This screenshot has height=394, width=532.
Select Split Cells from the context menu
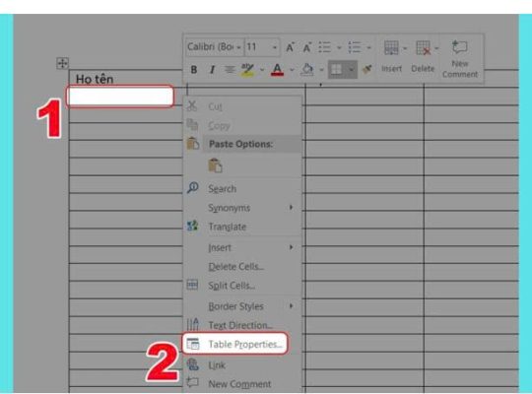232,286
